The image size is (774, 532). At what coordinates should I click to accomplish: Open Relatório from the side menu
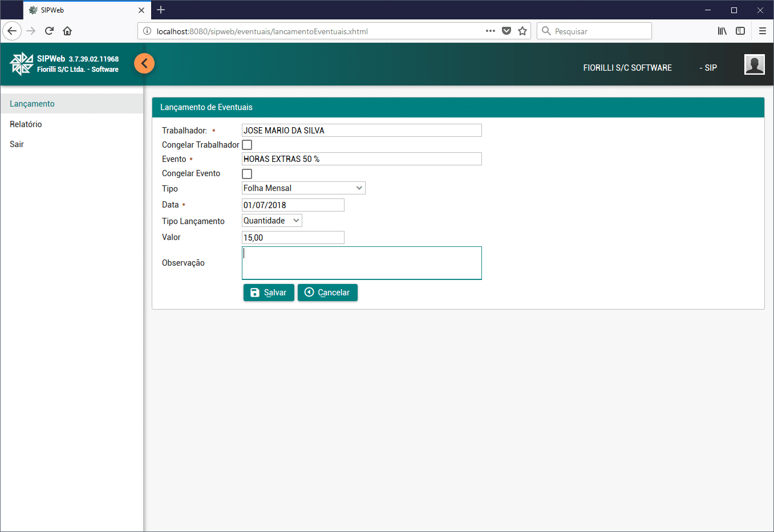tap(26, 124)
